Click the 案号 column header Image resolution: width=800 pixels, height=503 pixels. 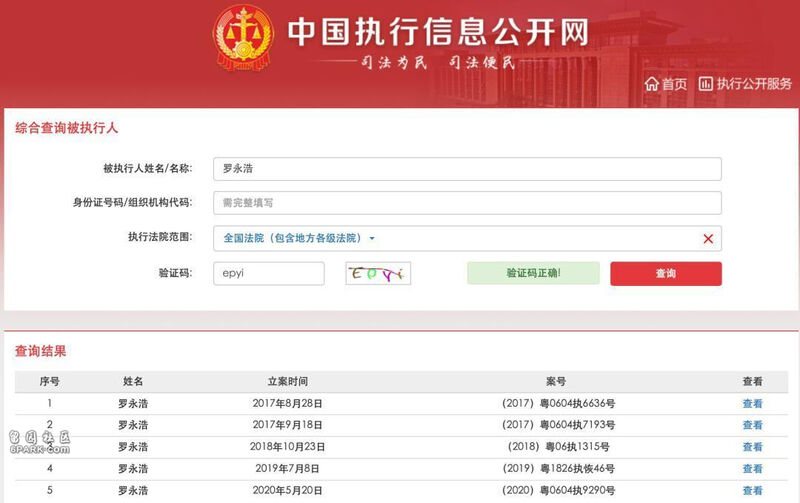click(556, 381)
